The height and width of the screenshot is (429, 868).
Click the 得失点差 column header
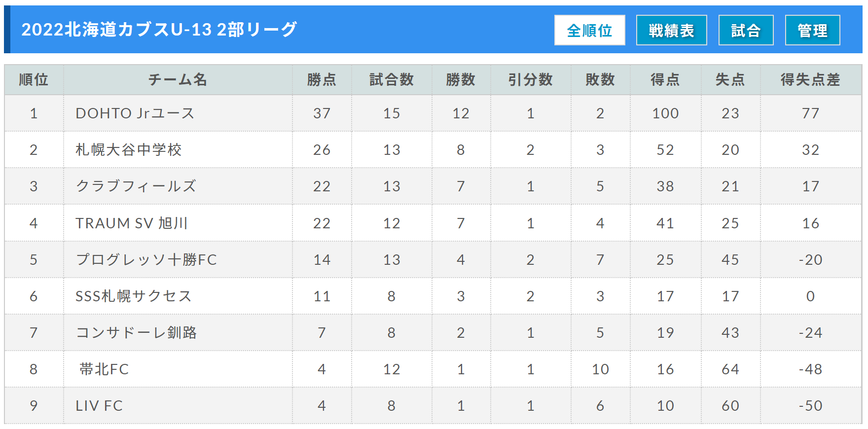[x=810, y=79]
